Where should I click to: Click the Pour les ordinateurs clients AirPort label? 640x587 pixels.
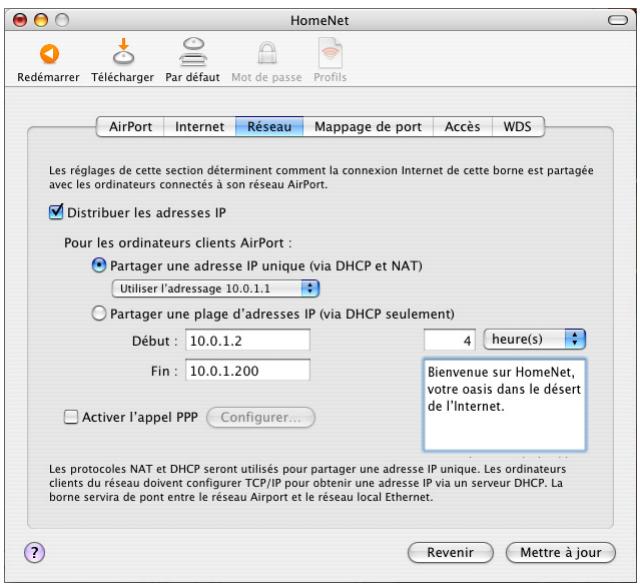[178, 243]
